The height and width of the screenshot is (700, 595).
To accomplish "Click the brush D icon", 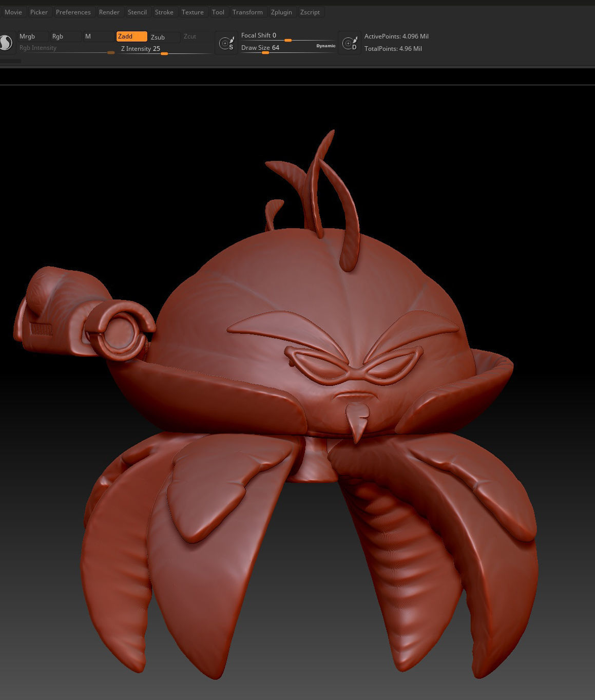I will pyautogui.click(x=350, y=43).
